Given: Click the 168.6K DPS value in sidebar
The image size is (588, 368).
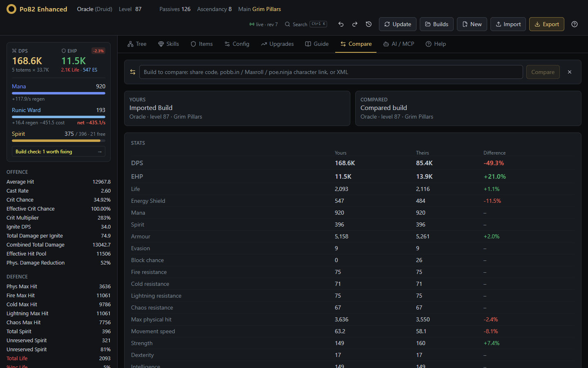Looking at the screenshot, I should [27, 61].
